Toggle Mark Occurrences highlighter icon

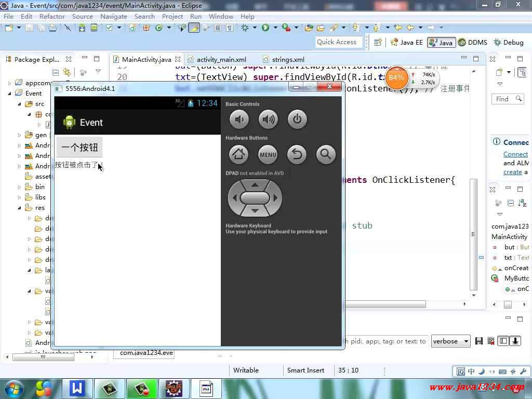[194, 28]
